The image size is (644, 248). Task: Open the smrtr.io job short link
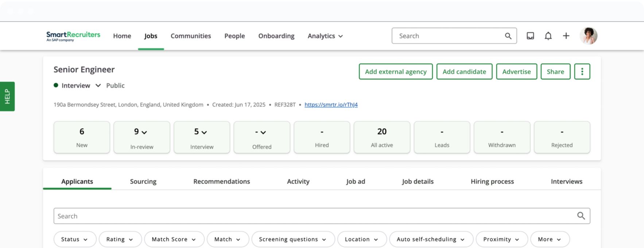(x=331, y=105)
